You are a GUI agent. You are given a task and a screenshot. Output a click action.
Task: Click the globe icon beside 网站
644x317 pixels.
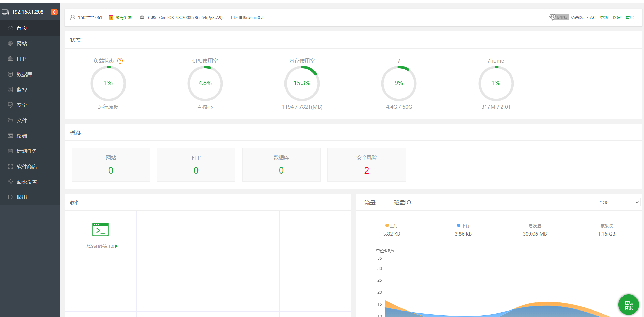[10, 43]
